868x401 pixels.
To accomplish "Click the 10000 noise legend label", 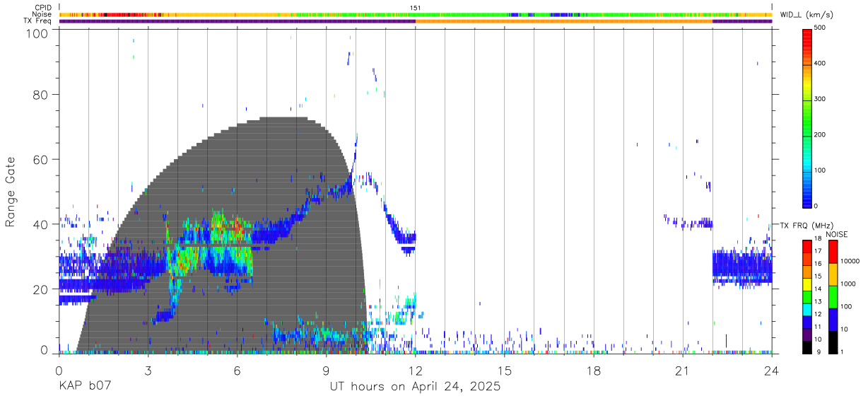I will tap(850, 261).
